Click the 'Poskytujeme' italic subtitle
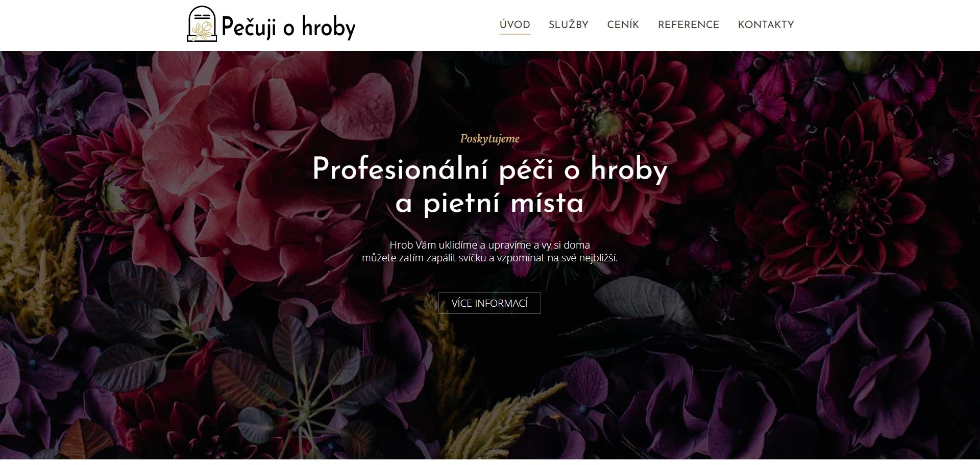 490,139
